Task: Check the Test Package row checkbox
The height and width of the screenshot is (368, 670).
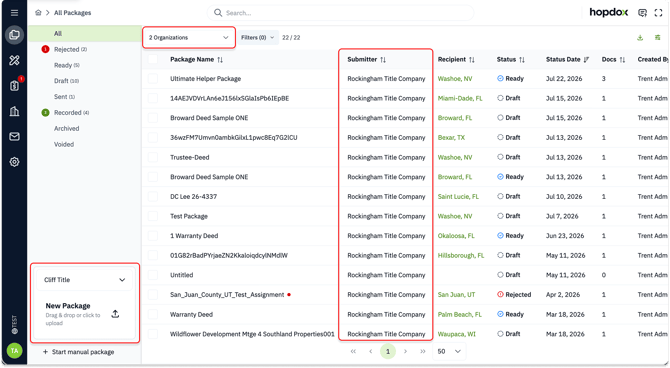Action: pos(153,216)
